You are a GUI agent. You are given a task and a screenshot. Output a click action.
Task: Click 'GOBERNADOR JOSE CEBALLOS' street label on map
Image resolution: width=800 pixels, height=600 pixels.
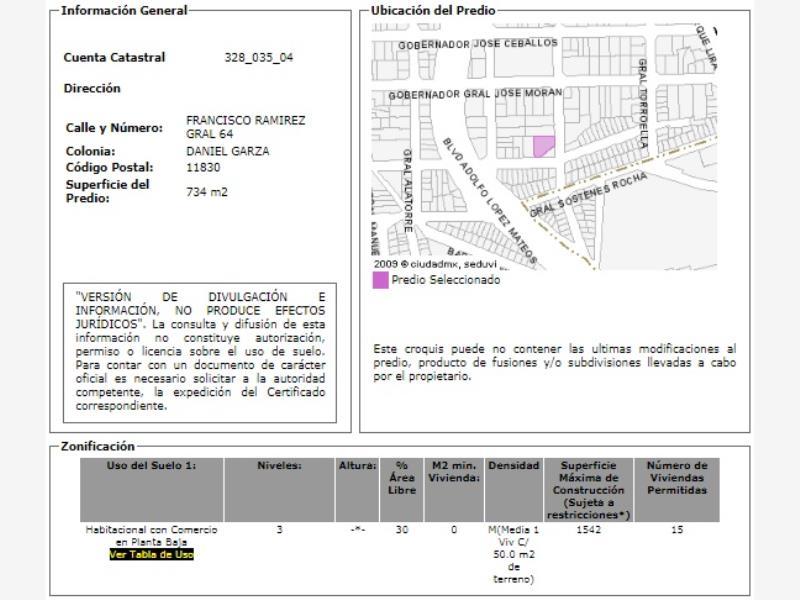pos(478,44)
